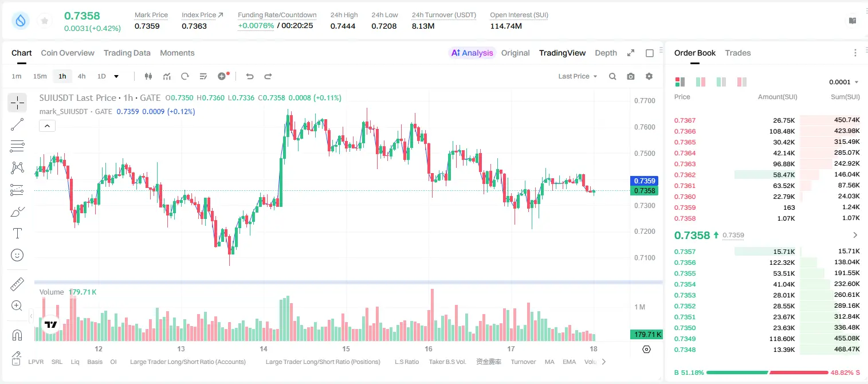This screenshot has width=868, height=384.
Task: Pick the text annotation tool
Action: click(17, 233)
